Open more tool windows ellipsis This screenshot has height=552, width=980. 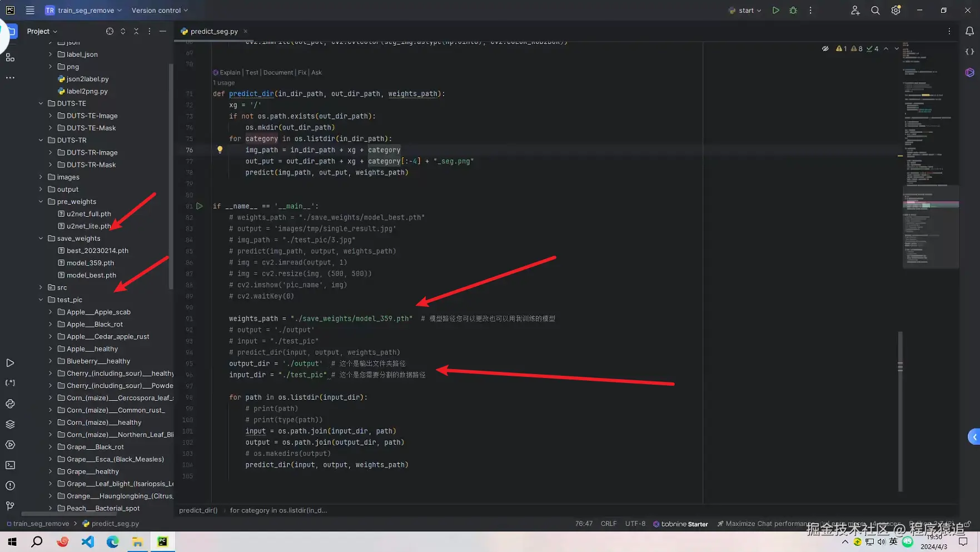[10, 78]
